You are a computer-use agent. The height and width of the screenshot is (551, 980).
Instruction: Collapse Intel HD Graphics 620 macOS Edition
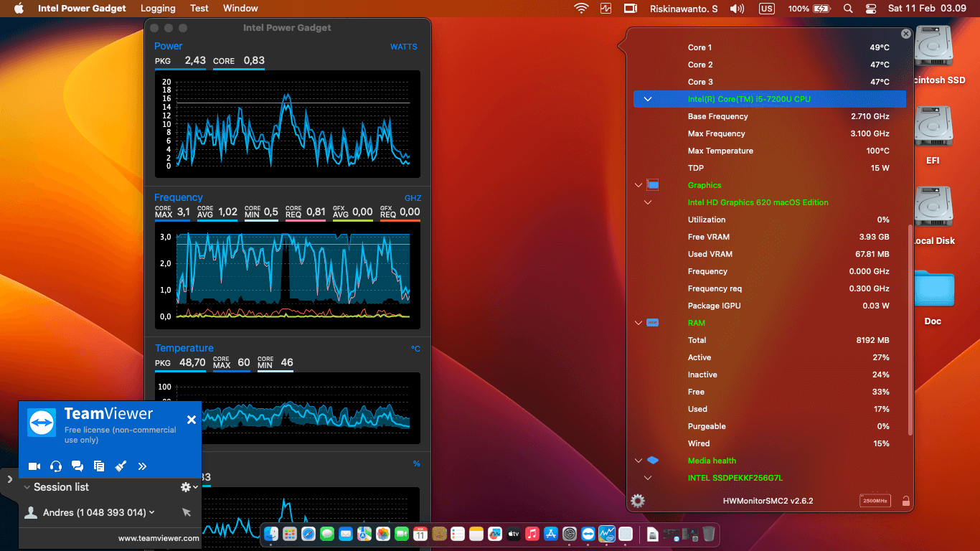[648, 202]
